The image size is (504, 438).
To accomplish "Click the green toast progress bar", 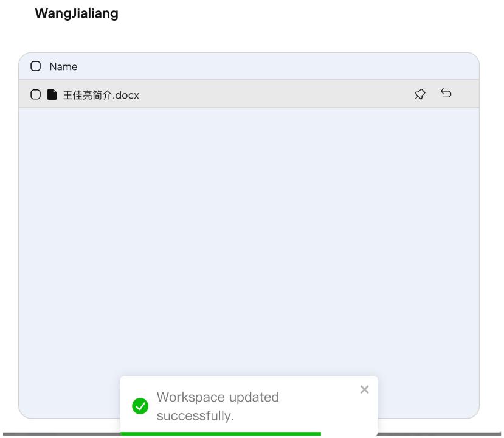I will point(221,434).
